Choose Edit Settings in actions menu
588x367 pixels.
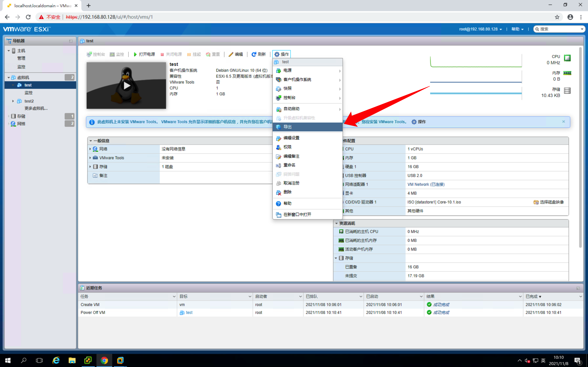pos(291,138)
